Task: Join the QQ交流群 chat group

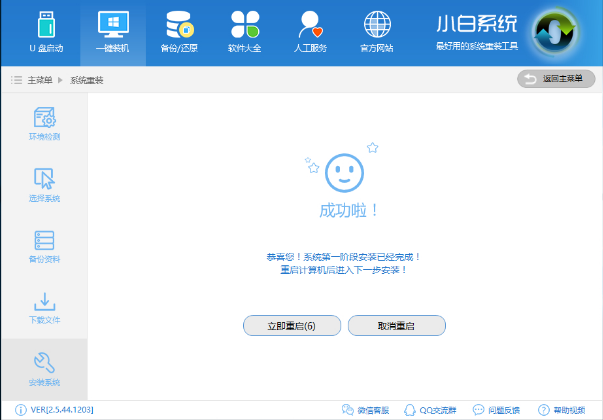Action: click(429, 410)
